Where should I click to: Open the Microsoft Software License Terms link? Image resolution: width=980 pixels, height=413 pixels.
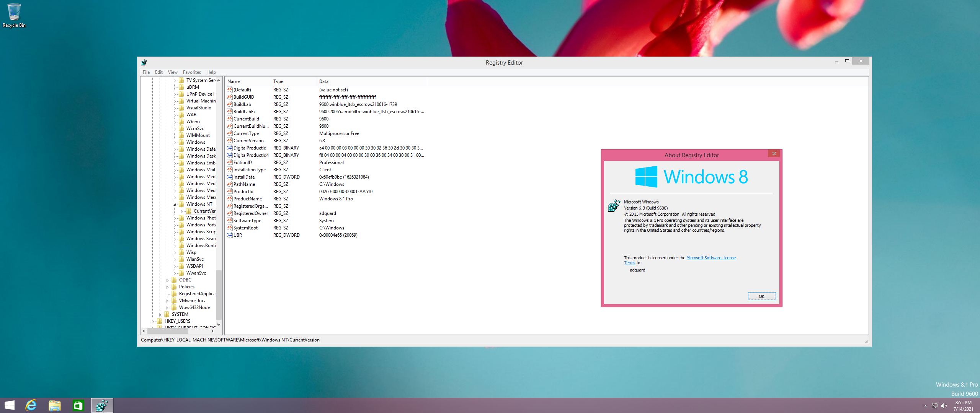point(710,258)
